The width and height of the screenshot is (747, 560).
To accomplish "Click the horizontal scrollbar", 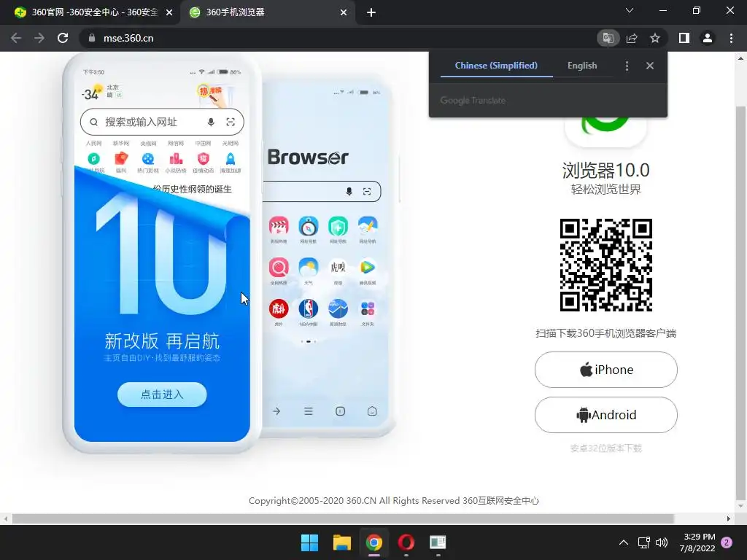I will point(343,518).
